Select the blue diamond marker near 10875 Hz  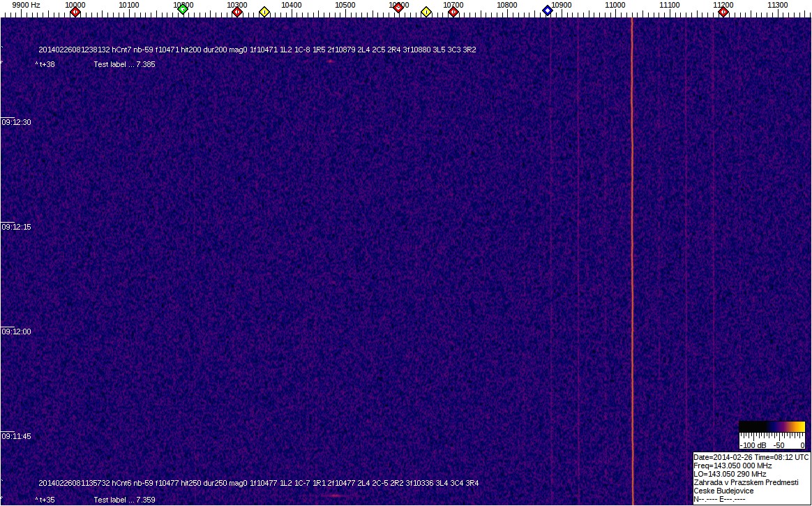point(548,10)
